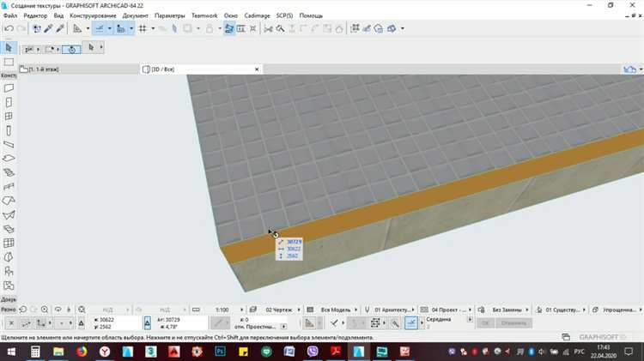Image resolution: width=644 pixels, height=361 pixels.
Task: Toggle the snap guides and points icon
Action: (x=121, y=28)
